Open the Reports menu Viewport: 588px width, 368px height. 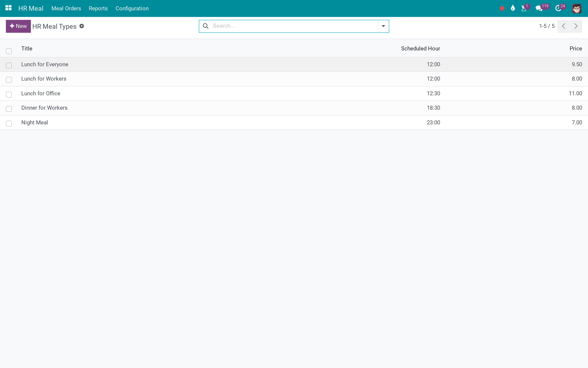pyautogui.click(x=98, y=8)
